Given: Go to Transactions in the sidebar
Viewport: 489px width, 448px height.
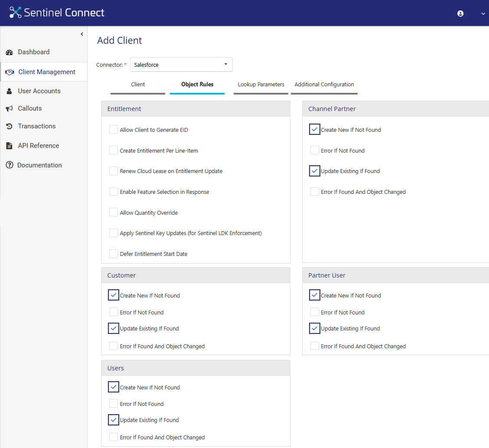Looking at the screenshot, I should [x=37, y=126].
